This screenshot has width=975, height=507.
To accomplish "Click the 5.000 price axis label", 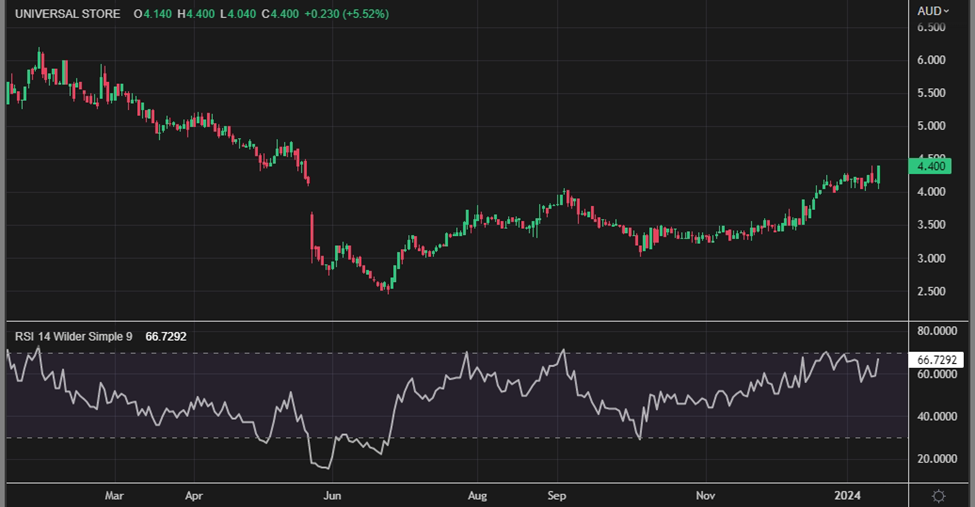I will pos(931,126).
